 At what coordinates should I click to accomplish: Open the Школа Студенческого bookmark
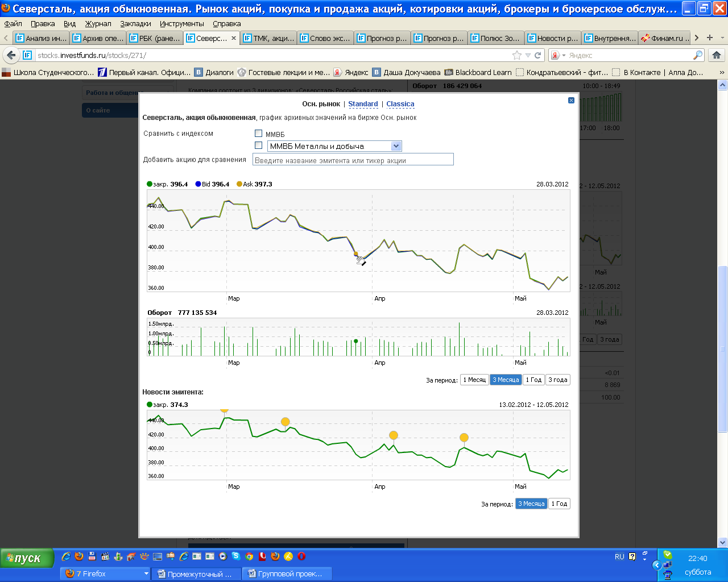[x=48, y=72]
